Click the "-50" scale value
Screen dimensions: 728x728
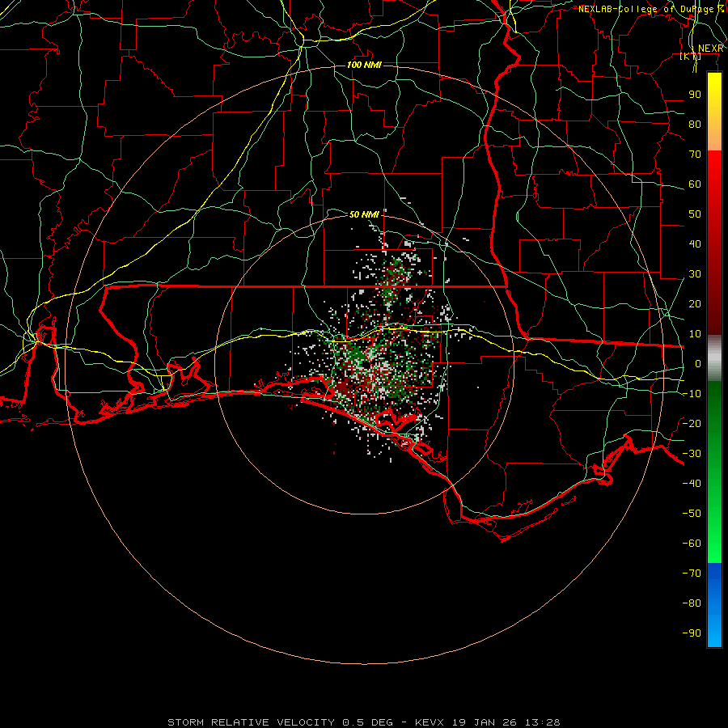tap(692, 513)
